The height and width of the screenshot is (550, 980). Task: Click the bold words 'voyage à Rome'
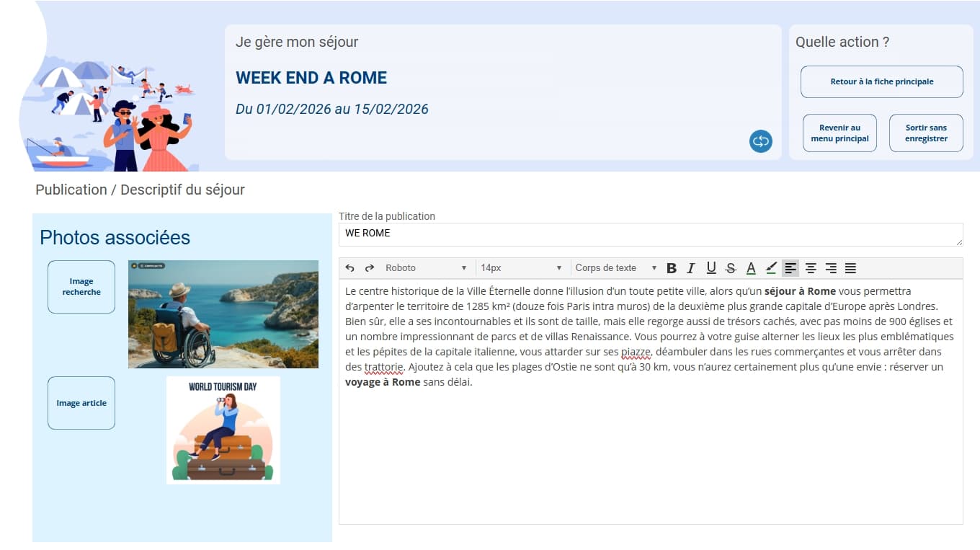pos(383,382)
